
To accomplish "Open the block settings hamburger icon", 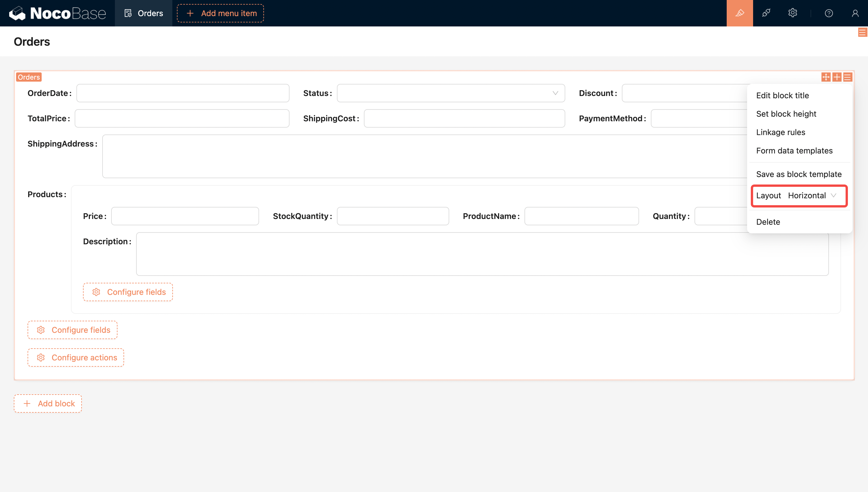I will [847, 77].
